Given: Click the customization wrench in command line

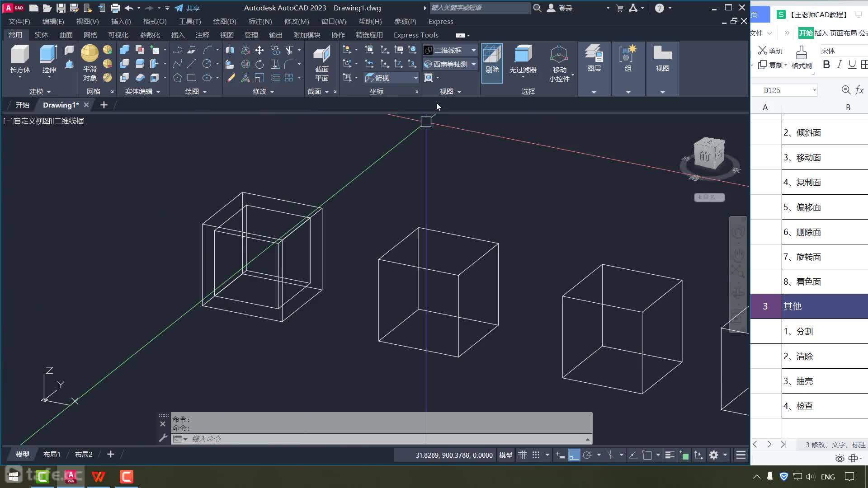Looking at the screenshot, I should click(163, 438).
